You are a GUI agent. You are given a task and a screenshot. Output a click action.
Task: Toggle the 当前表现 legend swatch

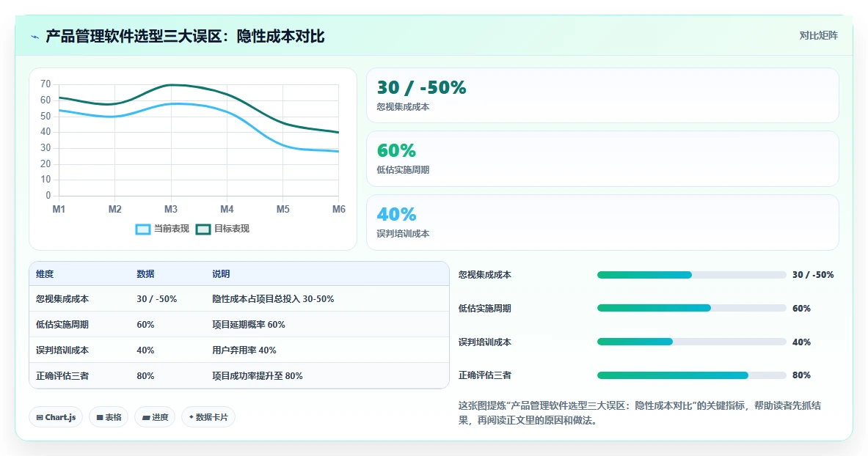point(143,229)
